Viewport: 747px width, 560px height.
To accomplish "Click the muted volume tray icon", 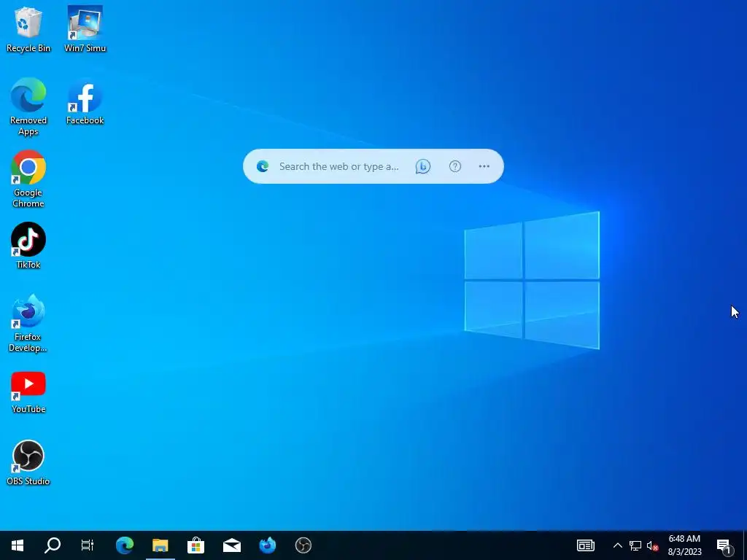I will pyautogui.click(x=653, y=545).
